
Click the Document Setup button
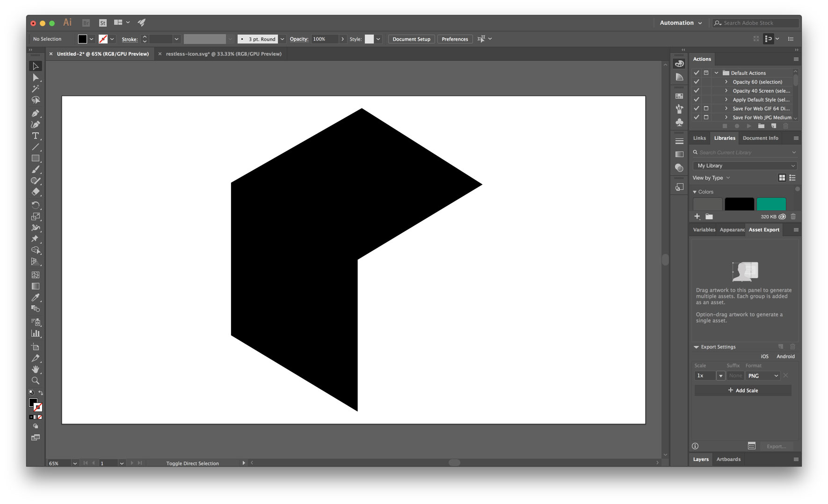411,39
